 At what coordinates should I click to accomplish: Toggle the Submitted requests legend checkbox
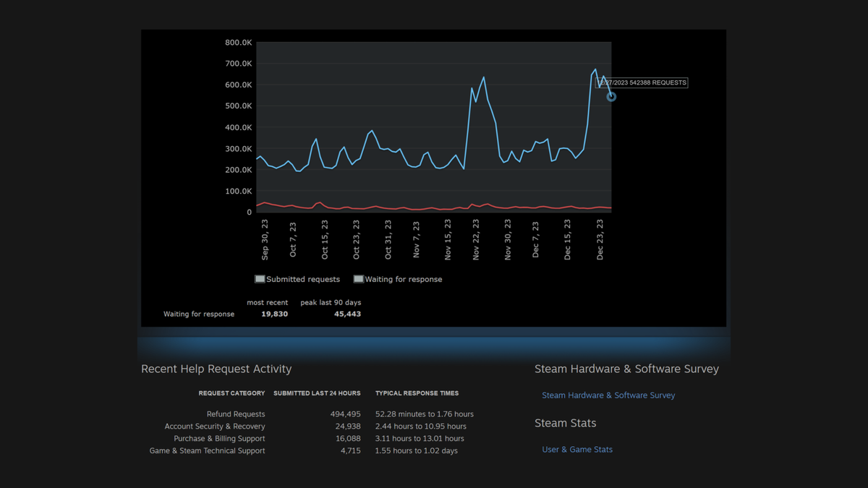pos(260,279)
